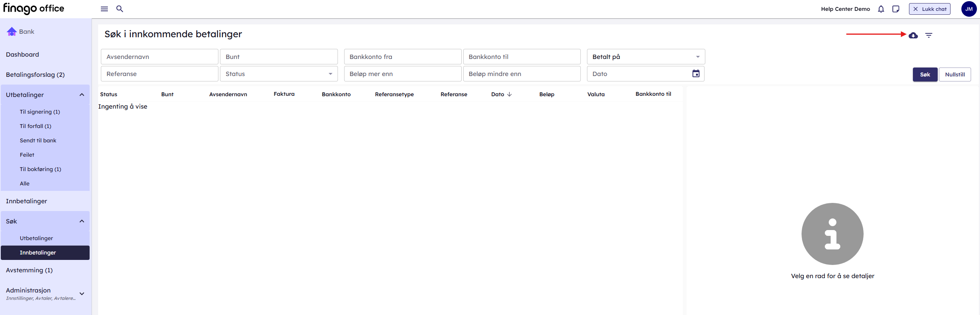
Task: Click the notes icon beside the bell
Action: point(895,9)
